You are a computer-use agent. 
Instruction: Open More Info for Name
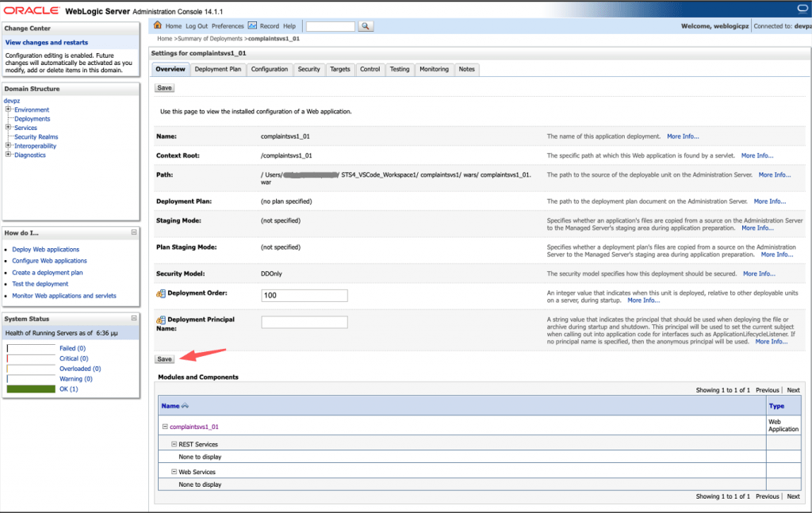pyautogui.click(x=683, y=136)
